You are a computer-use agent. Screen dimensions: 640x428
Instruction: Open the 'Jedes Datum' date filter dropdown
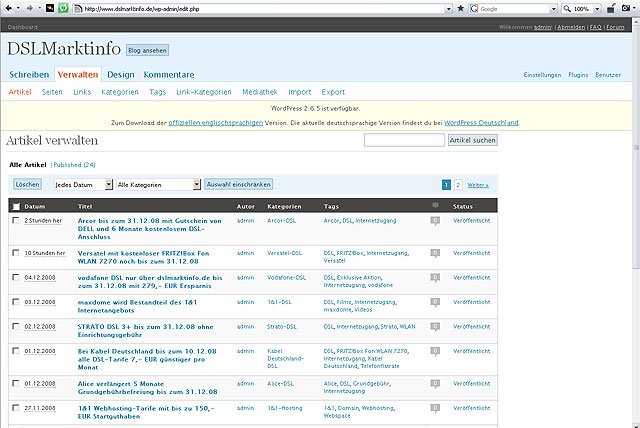coord(83,184)
